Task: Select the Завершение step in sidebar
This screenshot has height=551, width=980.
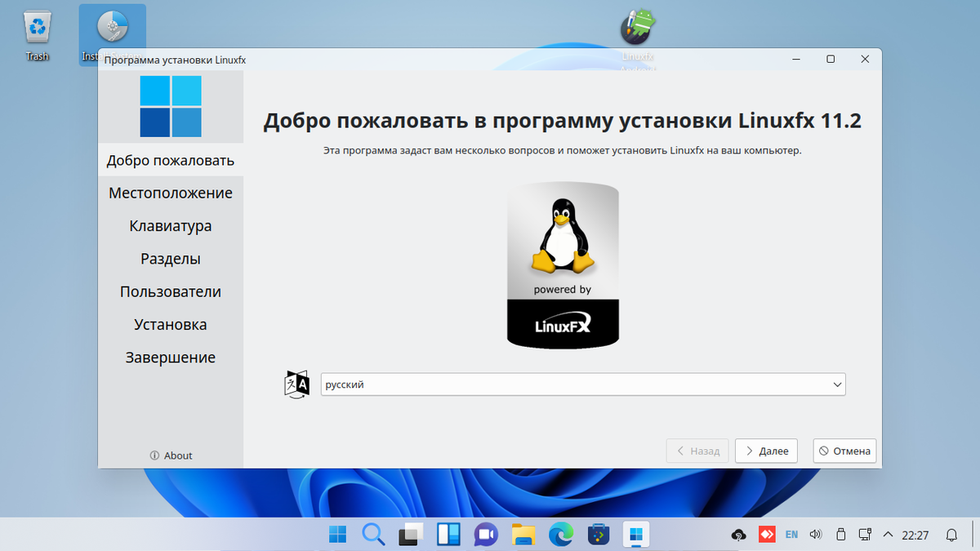Action: tap(171, 358)
